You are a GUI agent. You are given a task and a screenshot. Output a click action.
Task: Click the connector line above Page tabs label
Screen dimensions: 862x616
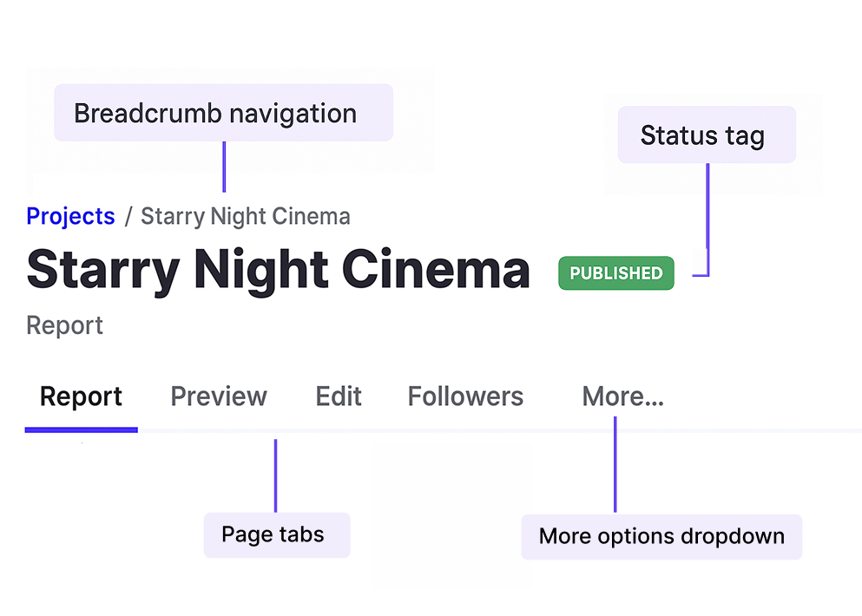click(x=275, y=475)
